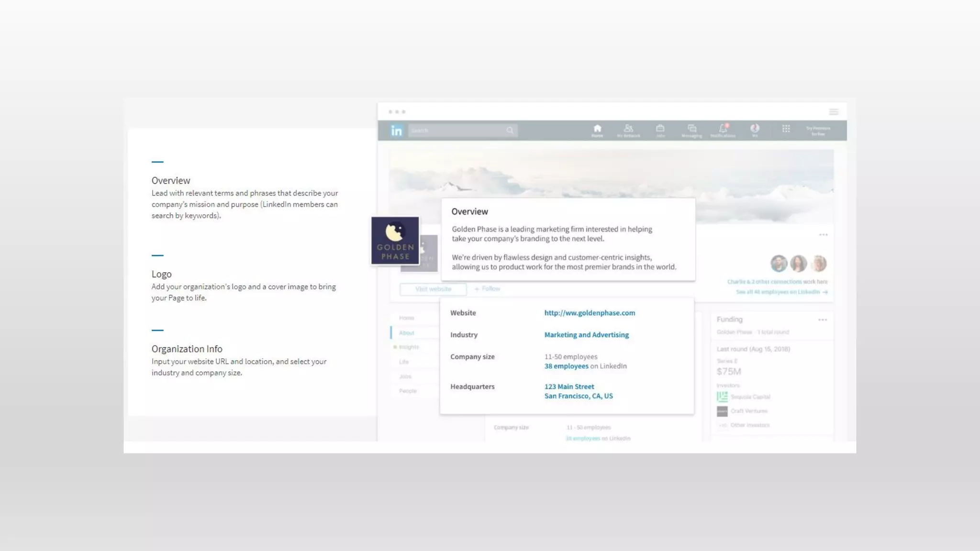The width and height of the screenshot is (980, 551).
Task: Click the search magnifier icon
Action: pyautogui.click(x=510, y=130)
